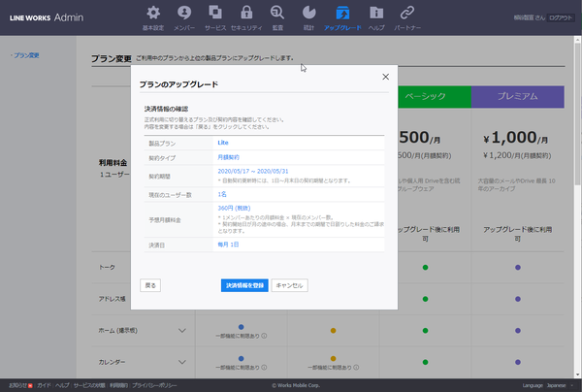The height and width of the screenshot is (392, 582).
Task: Open the ヘルプ question mark icon
Action: point(376,14)
